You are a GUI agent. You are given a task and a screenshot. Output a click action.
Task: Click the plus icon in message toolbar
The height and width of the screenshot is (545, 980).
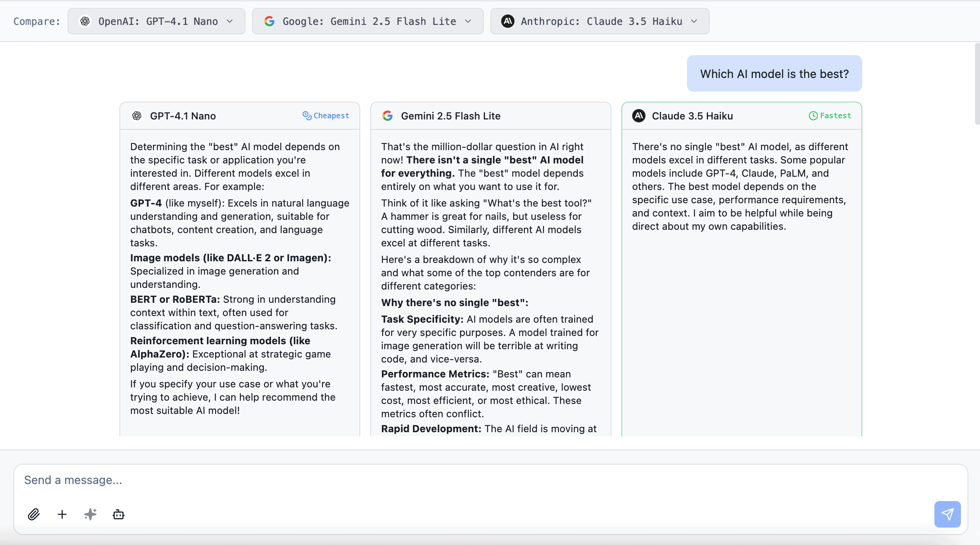62,514
